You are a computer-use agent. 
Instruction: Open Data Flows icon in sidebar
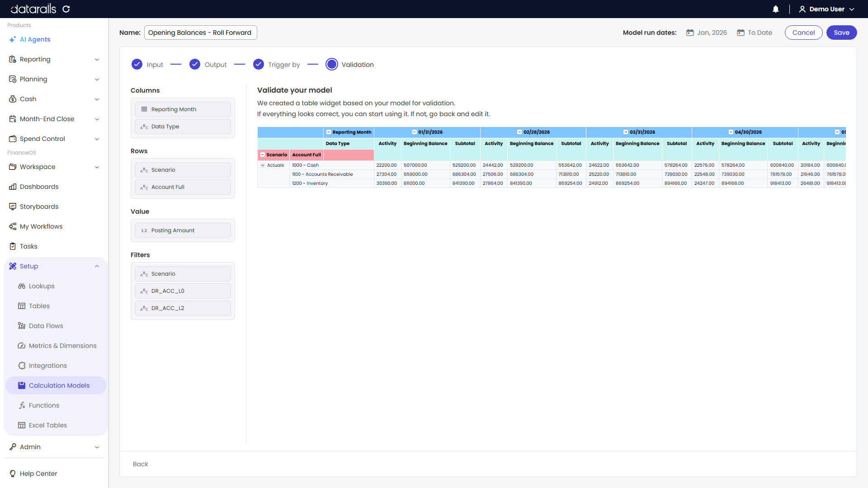click(x=22, y=326)
